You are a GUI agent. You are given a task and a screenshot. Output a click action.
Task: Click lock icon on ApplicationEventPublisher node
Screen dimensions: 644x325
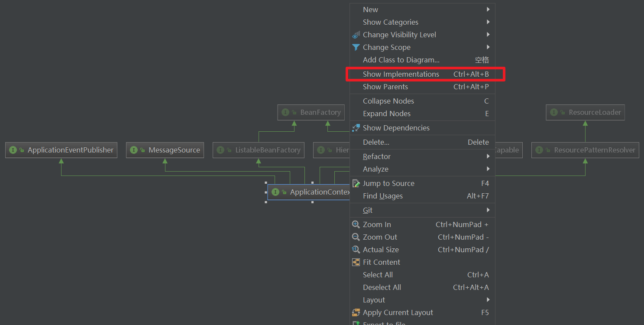coord(22,150)
